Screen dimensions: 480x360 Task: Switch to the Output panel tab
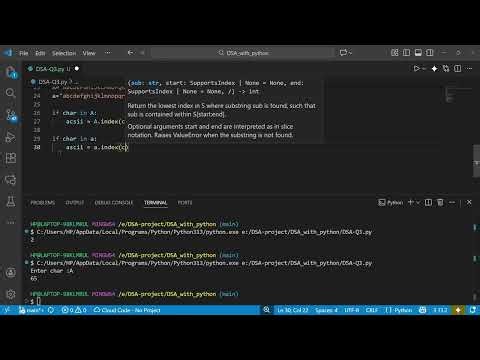pyautogui.click(x=75, y=203)
